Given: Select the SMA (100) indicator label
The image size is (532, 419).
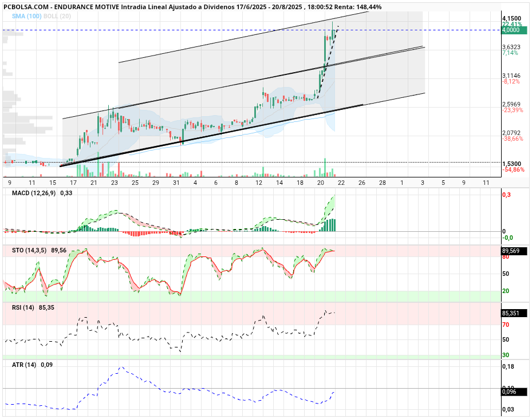Looking at the screenshot, I should click(x=27, y=16).
